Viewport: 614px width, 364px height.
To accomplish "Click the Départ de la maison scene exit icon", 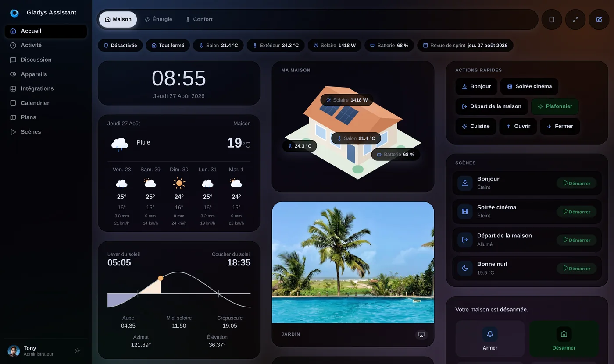I will 465,240.
